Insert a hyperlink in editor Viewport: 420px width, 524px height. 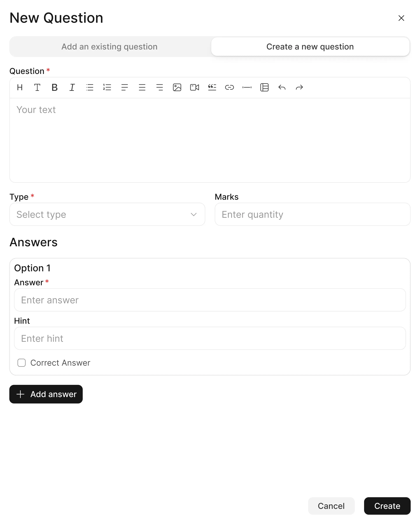(229, 87)
